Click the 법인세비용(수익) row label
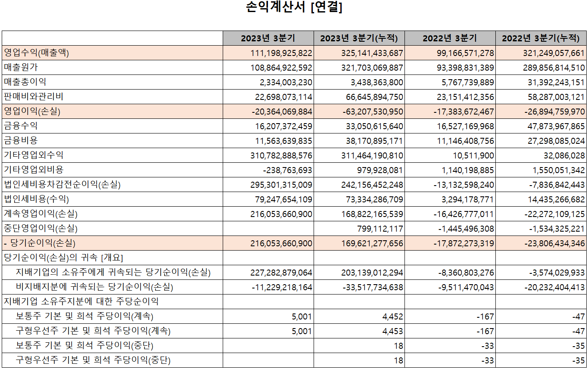 (x=36, y=199)
